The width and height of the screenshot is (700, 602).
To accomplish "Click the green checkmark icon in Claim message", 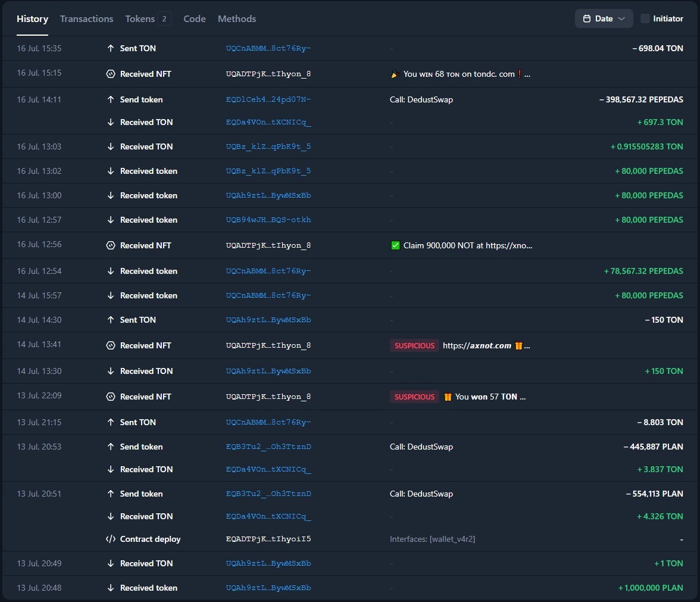I will [395, 245].
